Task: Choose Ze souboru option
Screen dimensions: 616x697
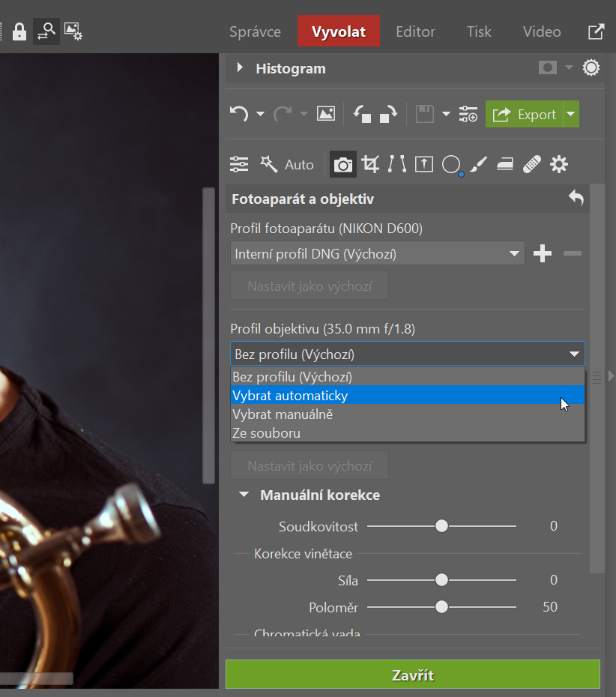Action: (x=408, y=432)
